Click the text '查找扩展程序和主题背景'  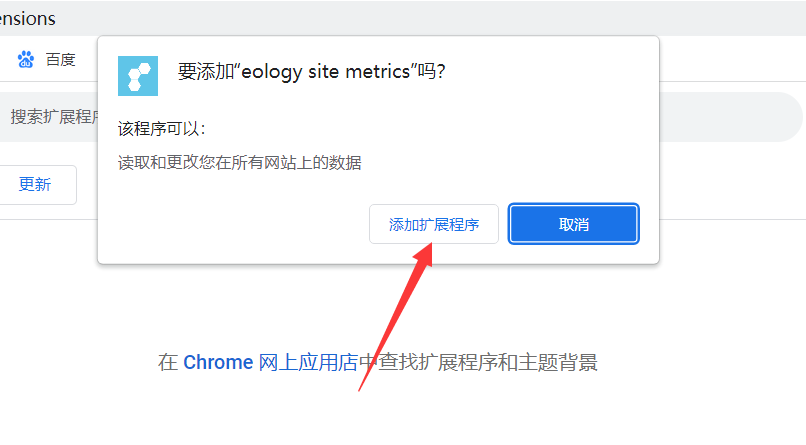[x=478, y=362]
